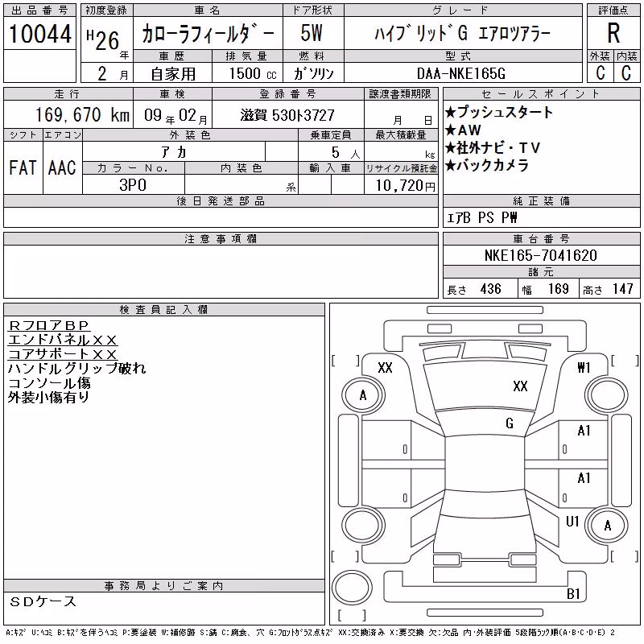Select office notice SDケース
This screenshot has width=644, height=644.
point(43,601)
